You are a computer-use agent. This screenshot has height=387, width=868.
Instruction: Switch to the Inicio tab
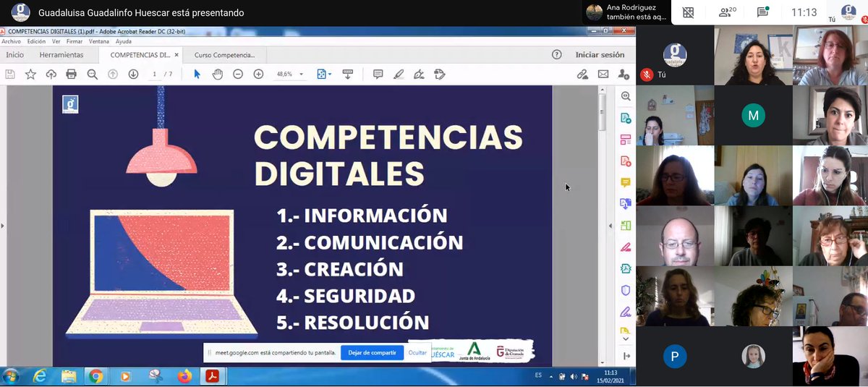[x=14, y=54]
